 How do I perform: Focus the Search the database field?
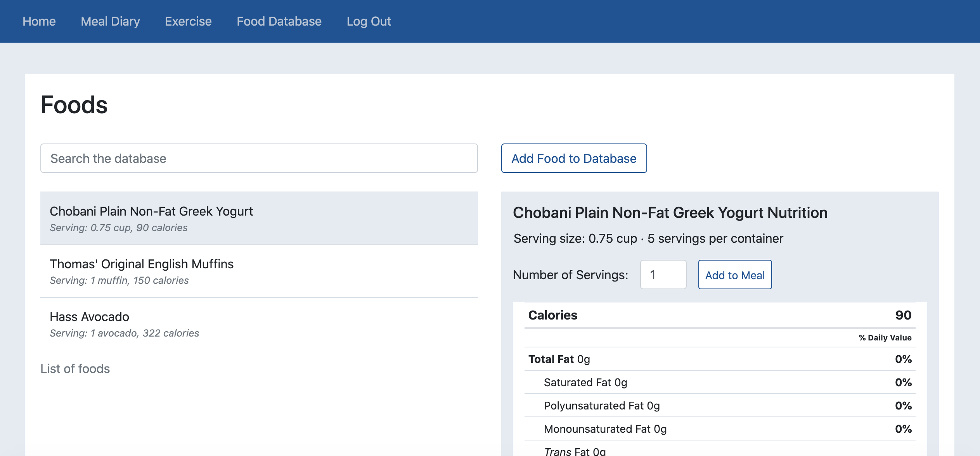(259, 158)
